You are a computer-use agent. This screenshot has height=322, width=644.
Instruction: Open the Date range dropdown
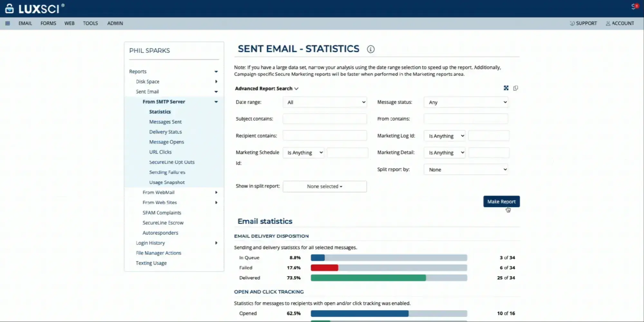324,102
